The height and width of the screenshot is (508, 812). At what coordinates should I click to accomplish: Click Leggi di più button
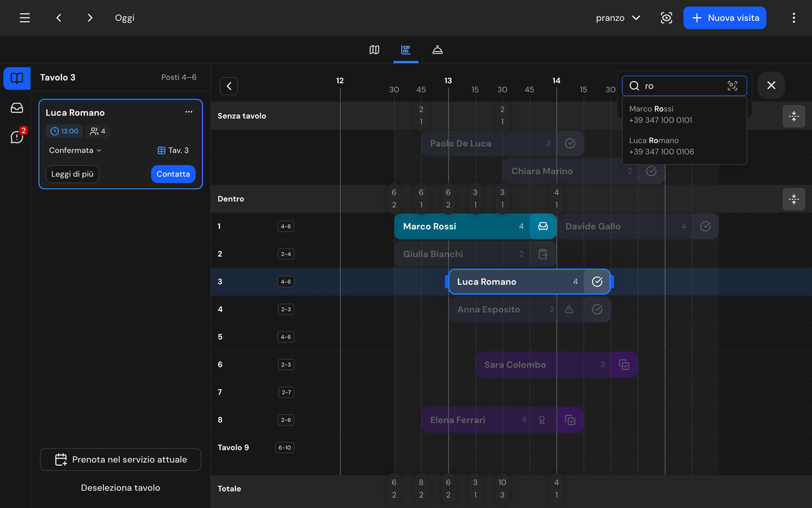click(x=72, y=174)
